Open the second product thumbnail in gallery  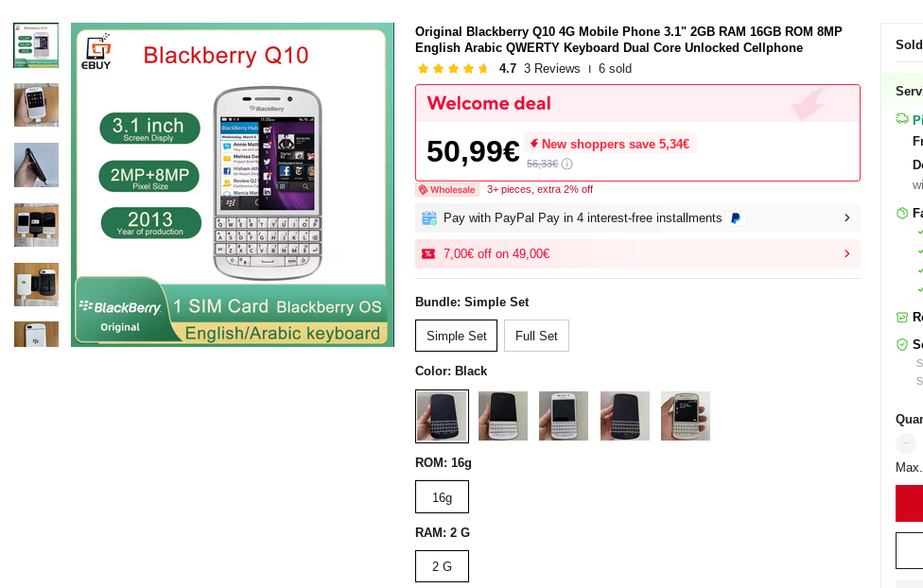[x=36, y=105]
